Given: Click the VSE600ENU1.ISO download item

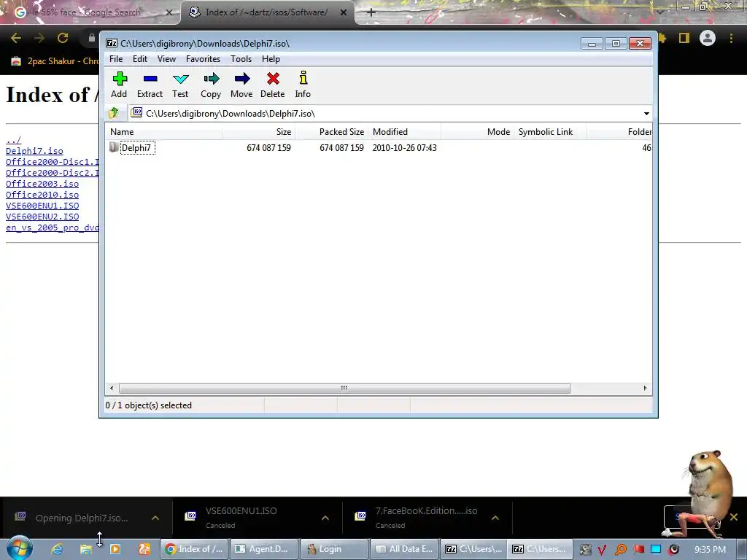Looking at the screenshot, I should [x=258, y=518].
